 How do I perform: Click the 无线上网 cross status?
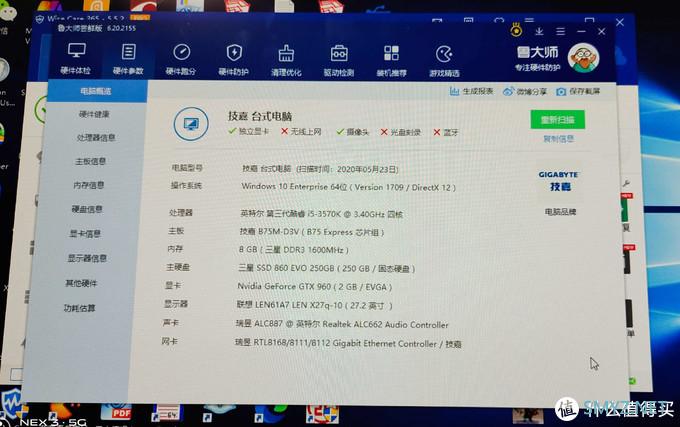[x=301, y=131]
